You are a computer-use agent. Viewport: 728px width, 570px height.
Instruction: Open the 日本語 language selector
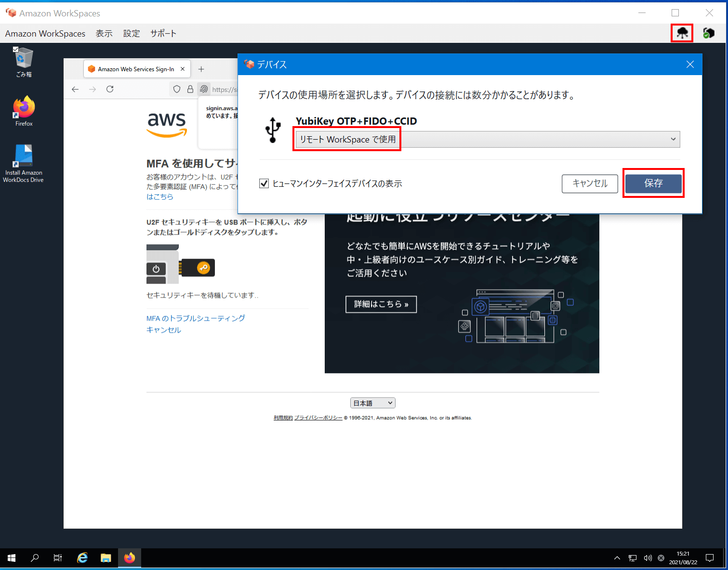[x=372, y=402]
